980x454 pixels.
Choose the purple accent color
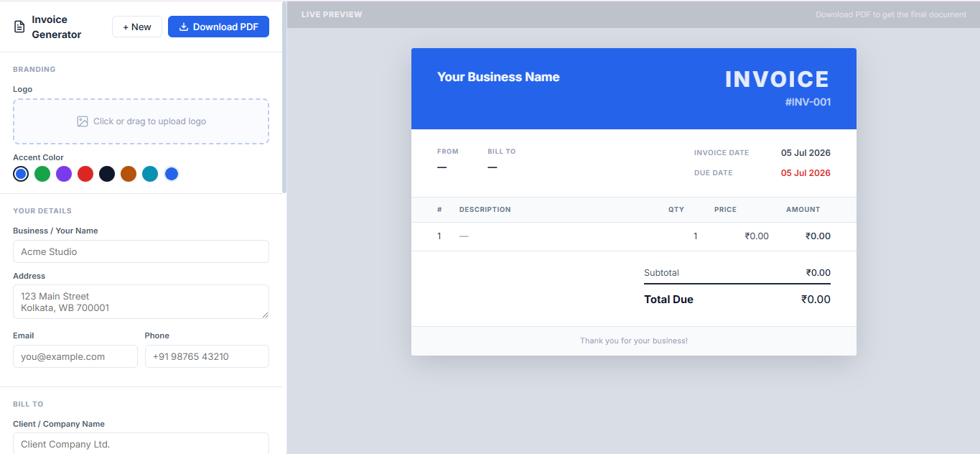(64, 174)
